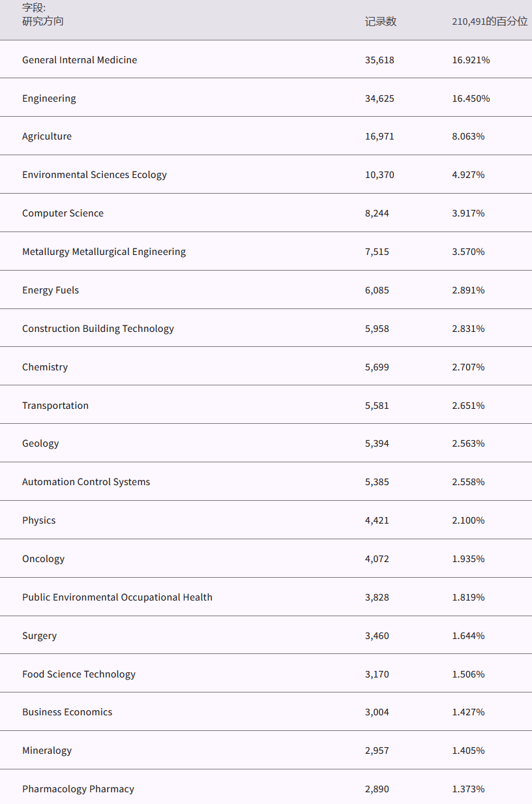Click Metallurgy Metallurgical Engineering row
The image size is (532, 804).
pyautogui.click(x=104, y=252)
